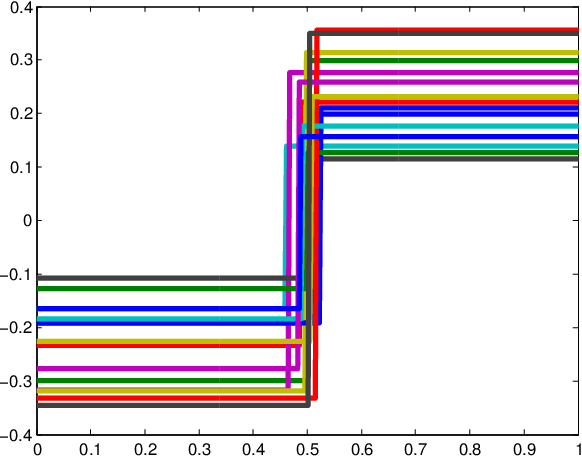The width and height of the screenshot is (582, 457).
Task: Click the 0.8 label on the horizontal axis
Action: [470, 450]
